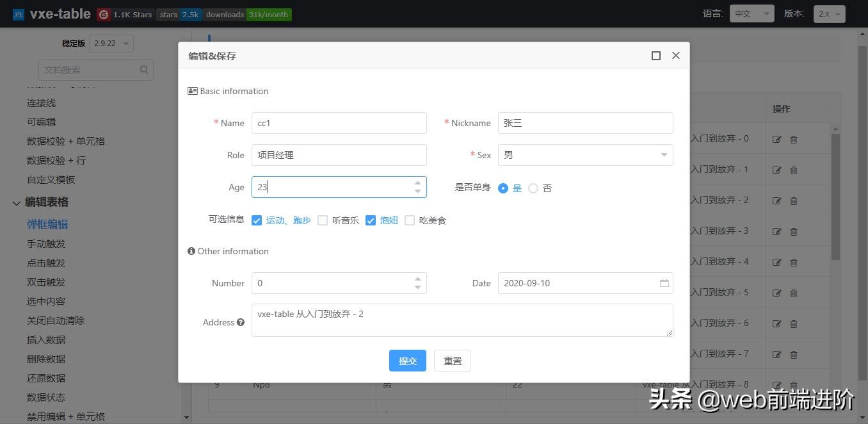
Task: Click the Address help question icon
Action: pos(241,322)
